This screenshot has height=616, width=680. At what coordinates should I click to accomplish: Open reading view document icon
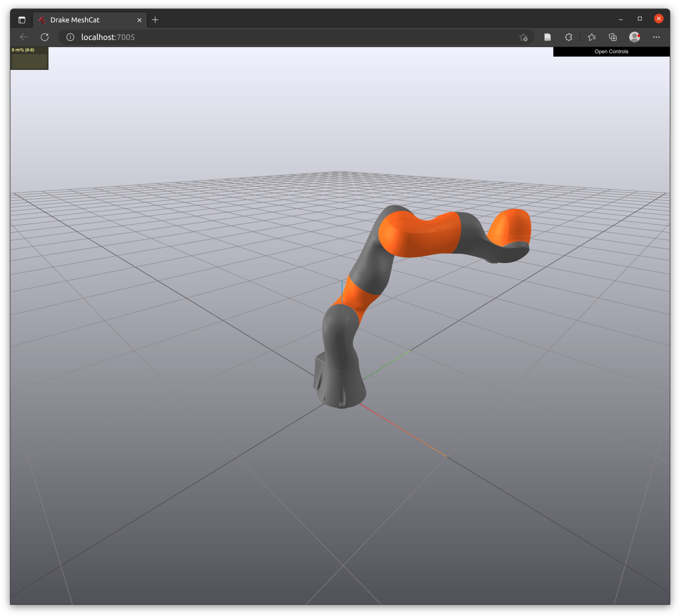[x=547, y=37]
